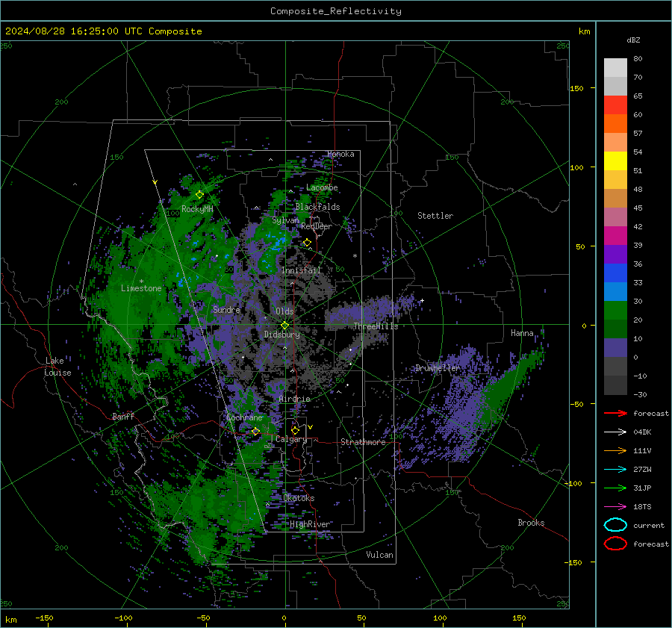Image resolution: width=672 pixels, height=628 pixels.
Task: Select yellow diamond at radar center near Didsbury
Action: pyautogui.click(x=285, y=326)
